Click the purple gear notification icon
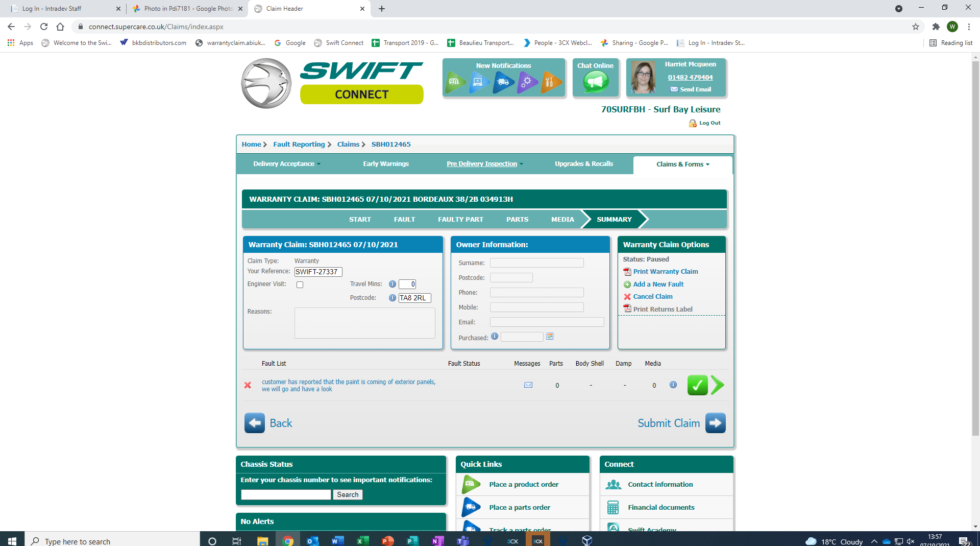The width and height of the screenshot is (980, 546). click(x=527, y=82)
